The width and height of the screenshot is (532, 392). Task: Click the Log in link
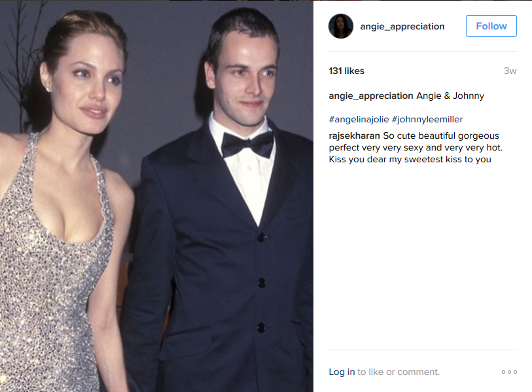click(x=342, y=372)
